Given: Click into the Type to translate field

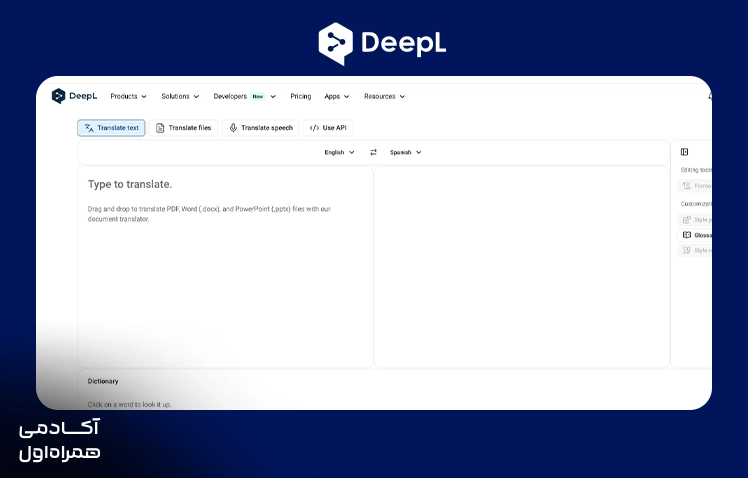Looking at the screenshot, I should [225, 267].
